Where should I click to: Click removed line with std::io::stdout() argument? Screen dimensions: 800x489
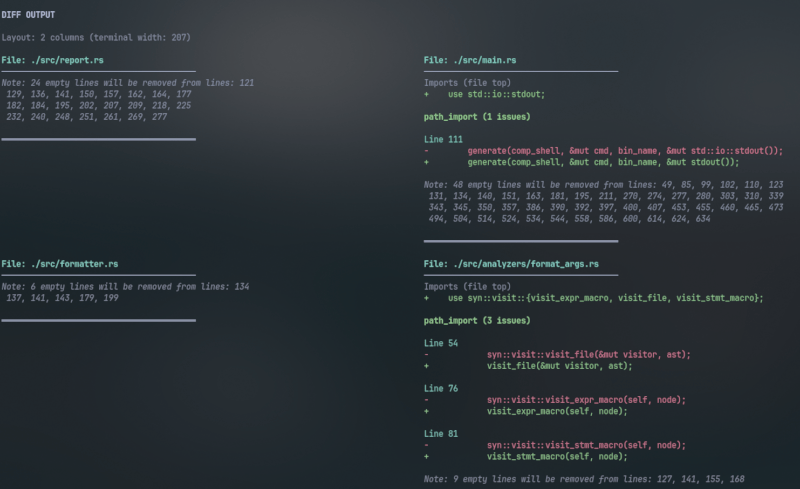(624, 150)
